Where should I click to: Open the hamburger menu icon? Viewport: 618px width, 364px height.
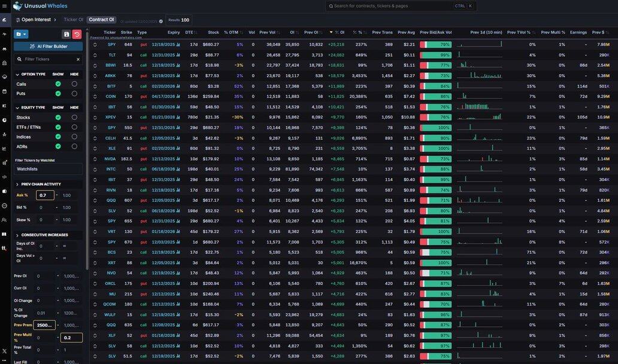[4, 20]
